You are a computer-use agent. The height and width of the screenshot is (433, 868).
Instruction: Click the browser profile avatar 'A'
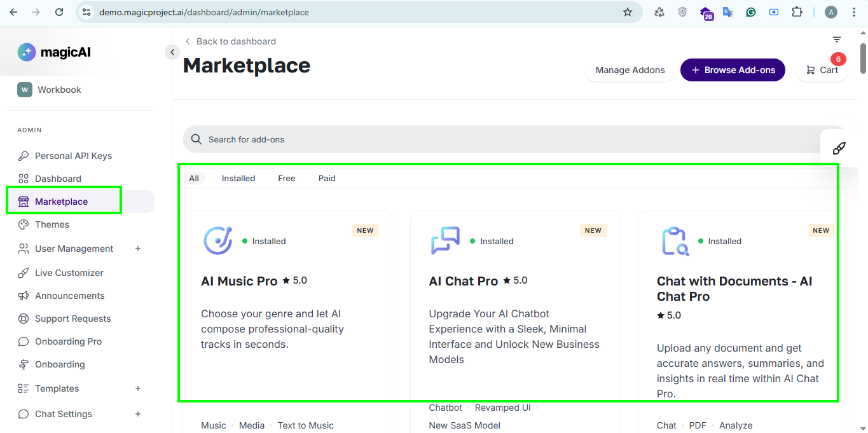click(831, 12)
